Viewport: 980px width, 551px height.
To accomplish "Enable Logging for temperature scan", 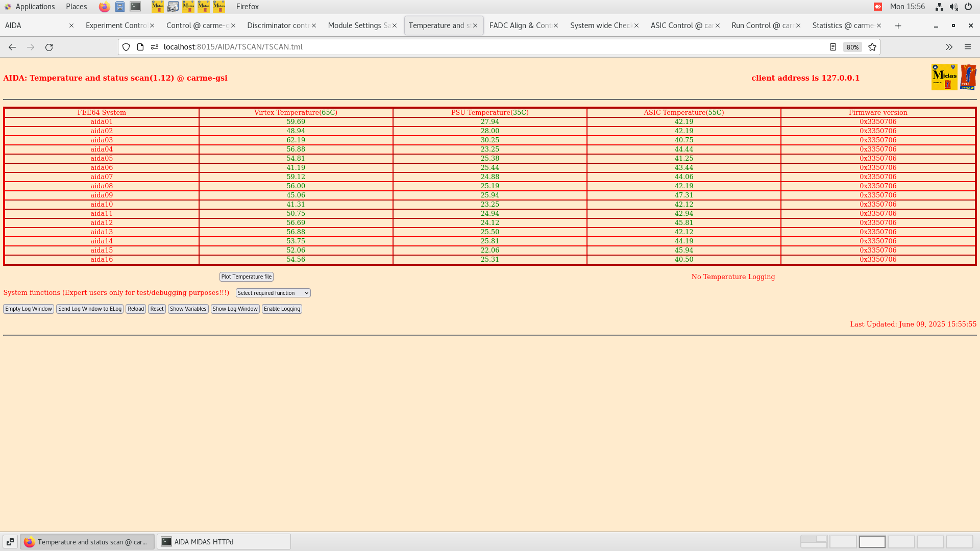I will coord(282,309).
